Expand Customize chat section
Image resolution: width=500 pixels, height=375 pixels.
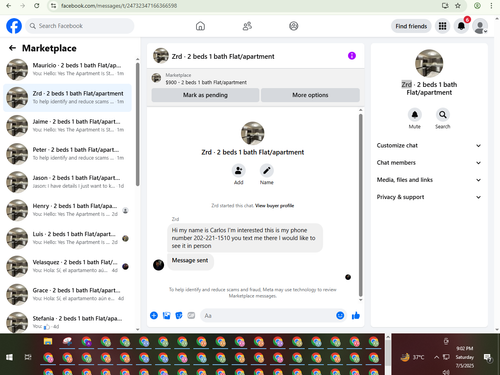click(x=429, y=146)
